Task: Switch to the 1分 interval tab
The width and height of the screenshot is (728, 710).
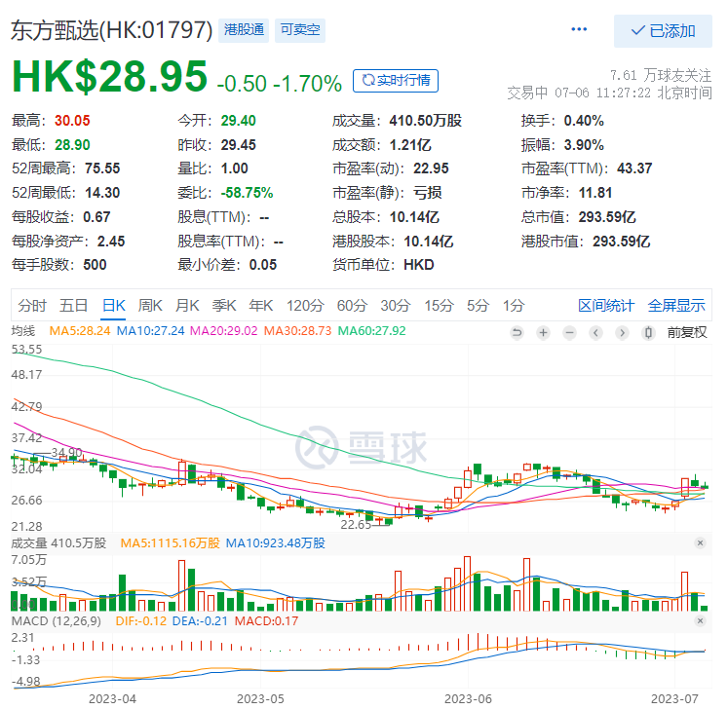Action: (x=514, y=306)
